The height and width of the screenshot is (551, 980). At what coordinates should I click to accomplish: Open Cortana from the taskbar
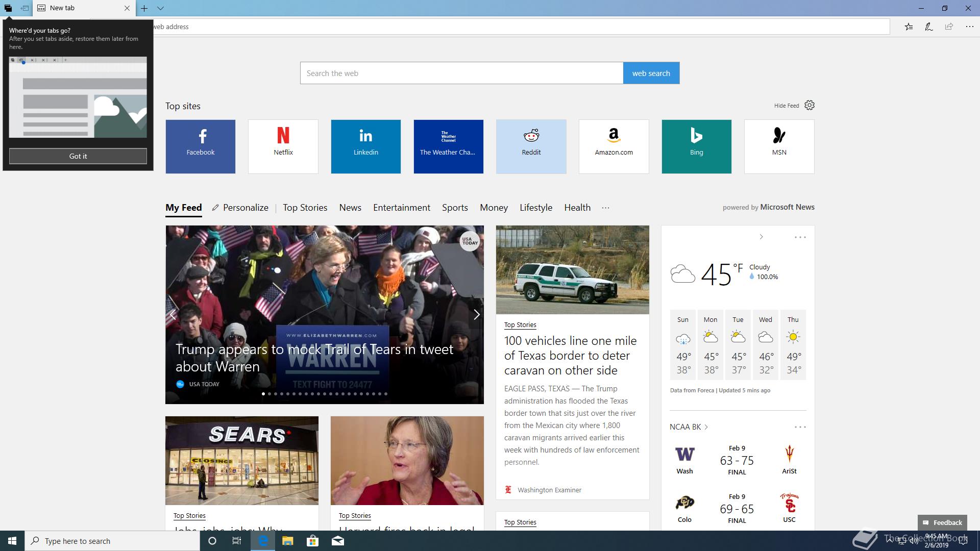[x=212, y=541]
